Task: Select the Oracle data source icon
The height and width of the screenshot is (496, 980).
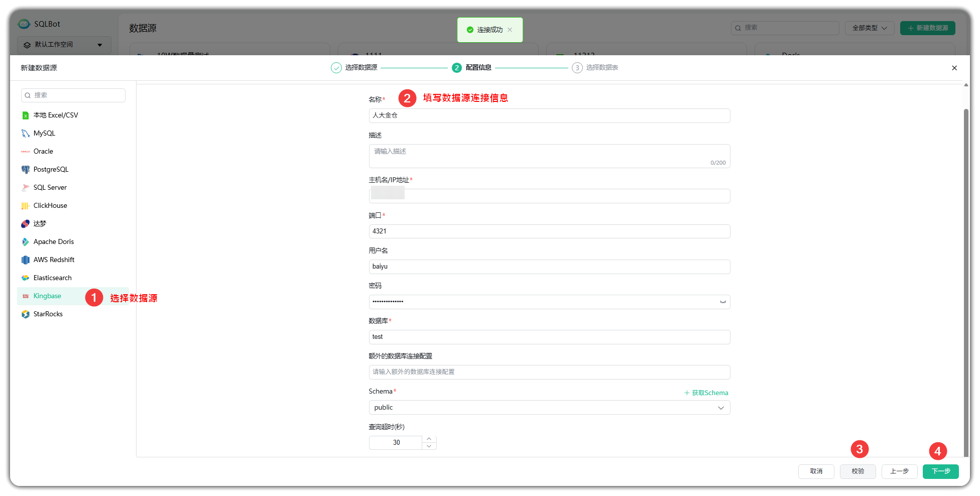Action: click(x=26, y=151)
